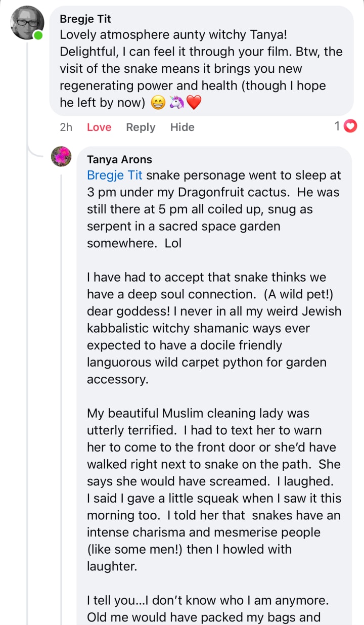Open Bregje Tit's profile picture
The width and height of the screenshot is (364, 625).
(27, 23)
